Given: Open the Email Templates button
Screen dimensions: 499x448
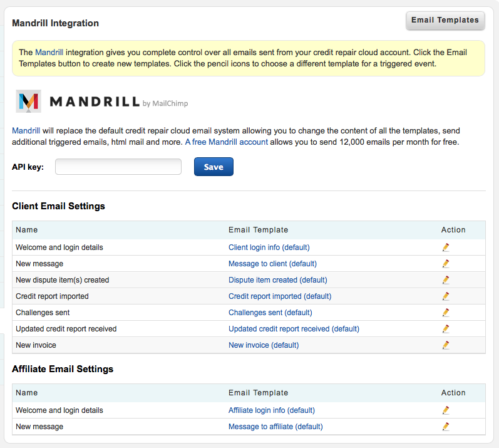Looking at the screenshot, I should click(445, 21).
